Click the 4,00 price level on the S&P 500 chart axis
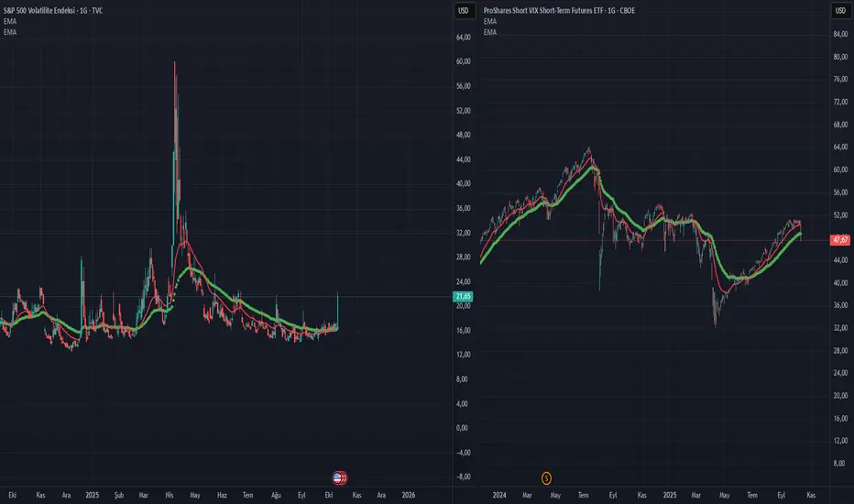 462,404
